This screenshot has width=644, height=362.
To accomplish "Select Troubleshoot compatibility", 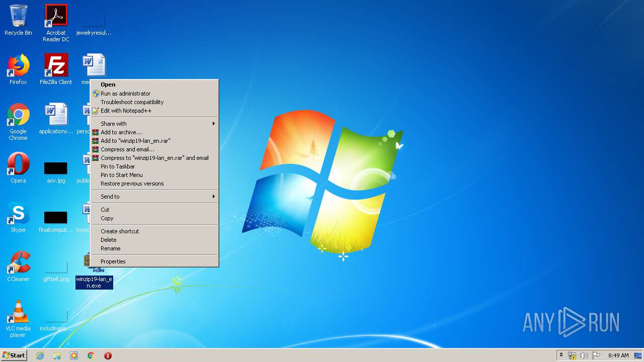I will pos(154,102).
